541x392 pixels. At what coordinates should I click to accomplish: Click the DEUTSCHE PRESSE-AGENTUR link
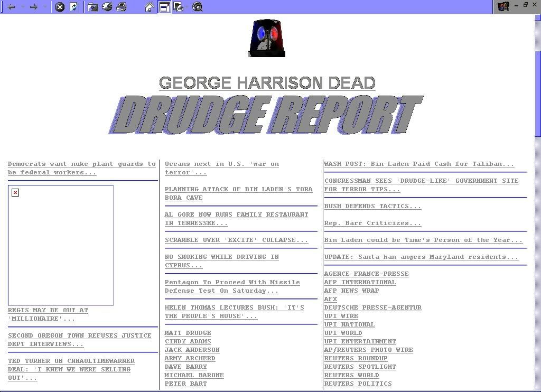coord(373,307)
